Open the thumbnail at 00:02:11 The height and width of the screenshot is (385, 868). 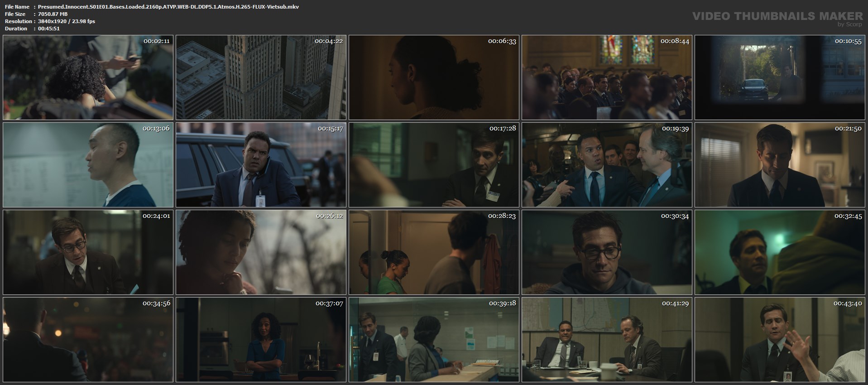88,77
